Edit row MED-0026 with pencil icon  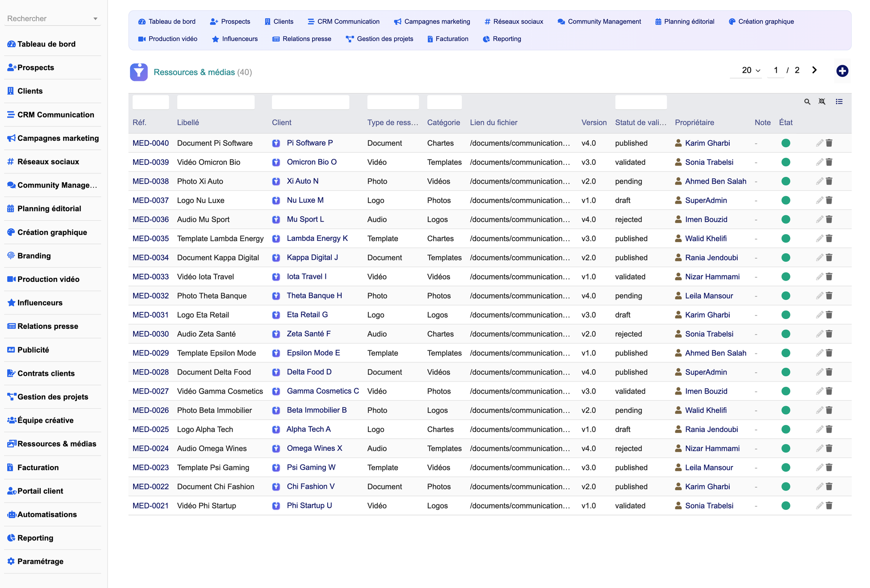819,410
